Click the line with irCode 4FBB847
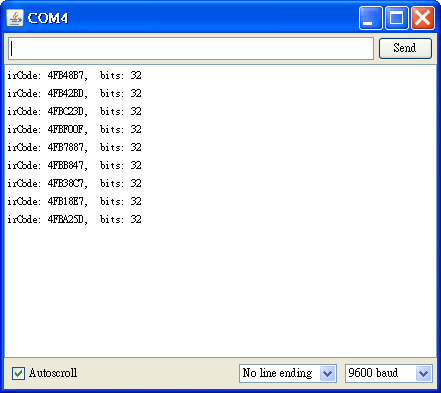 click(74, 165)
